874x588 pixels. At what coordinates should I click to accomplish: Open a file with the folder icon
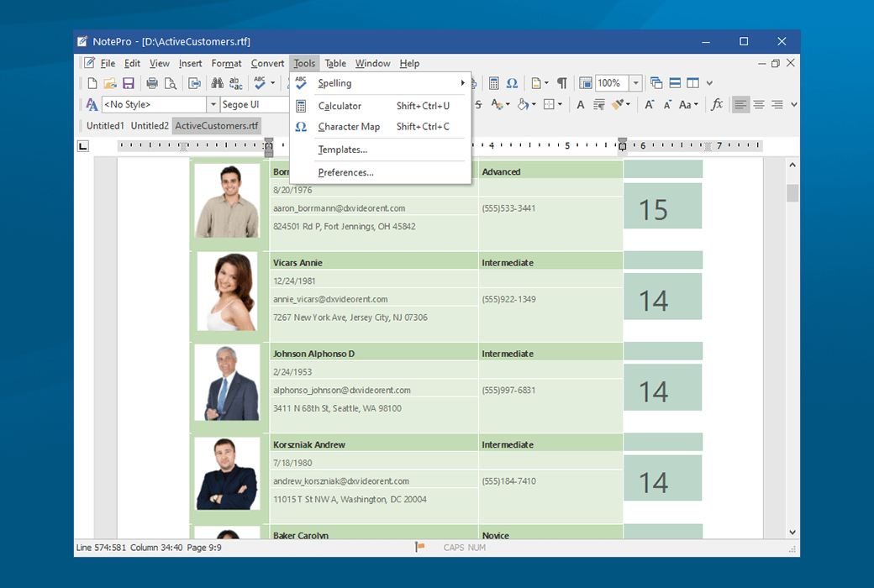click(110, 84)
